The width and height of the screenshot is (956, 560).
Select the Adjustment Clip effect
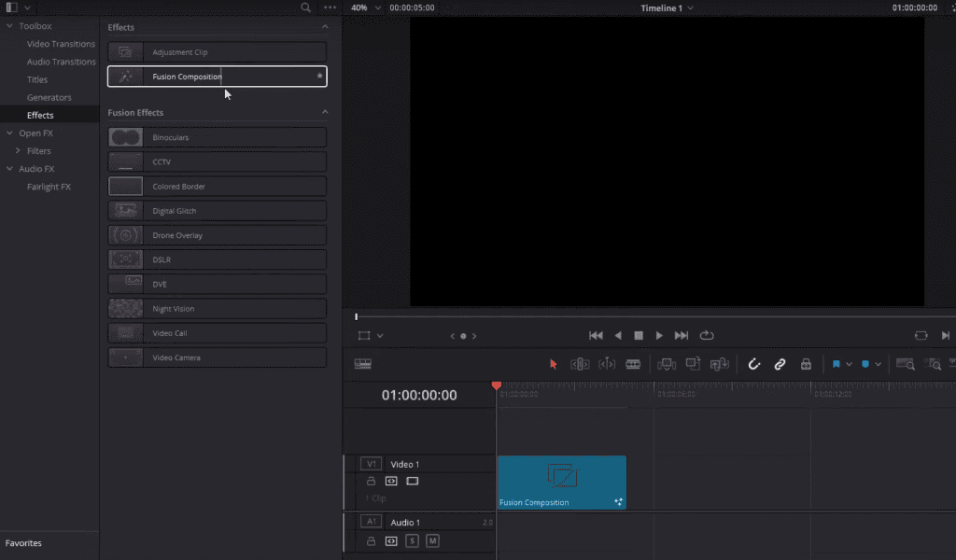[217, 51]
